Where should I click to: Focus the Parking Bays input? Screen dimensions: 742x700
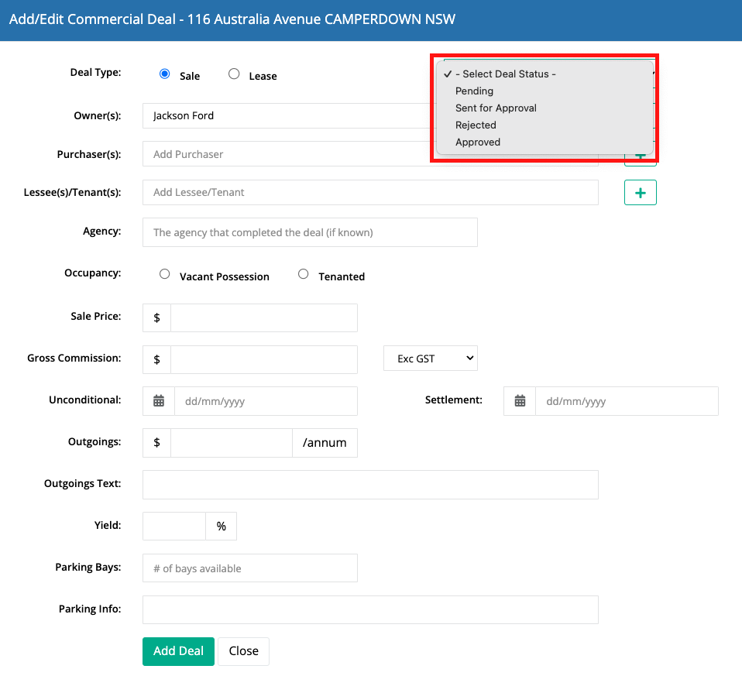(250, 568)
